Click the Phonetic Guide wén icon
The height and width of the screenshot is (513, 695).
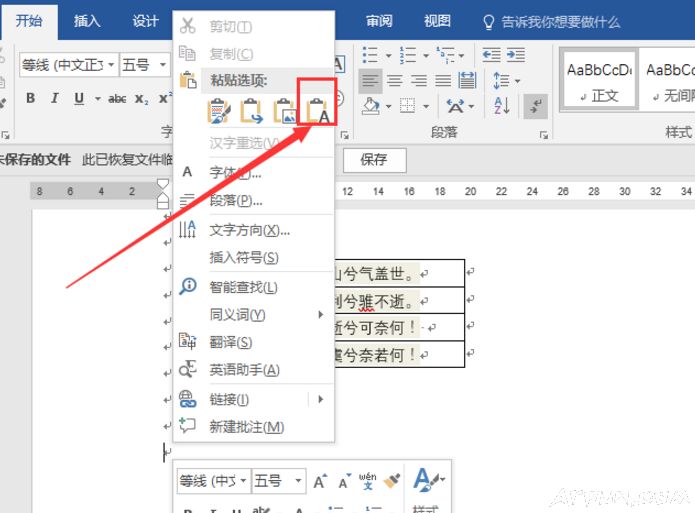367,481
